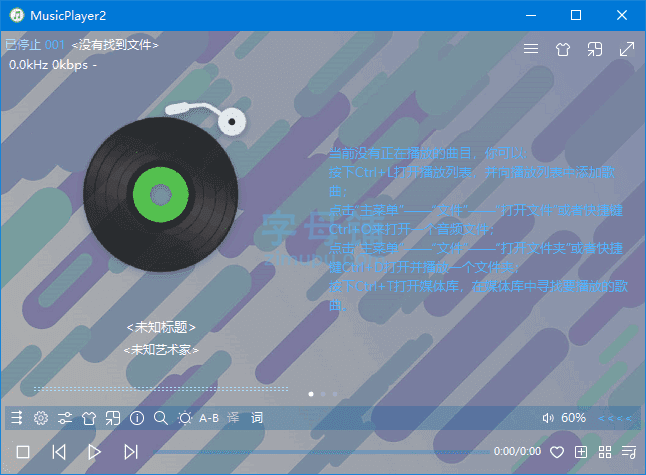This screenshot has height=475, width=646.
Task: Click the volume speaker icon
Action: [x=548, y=418]
